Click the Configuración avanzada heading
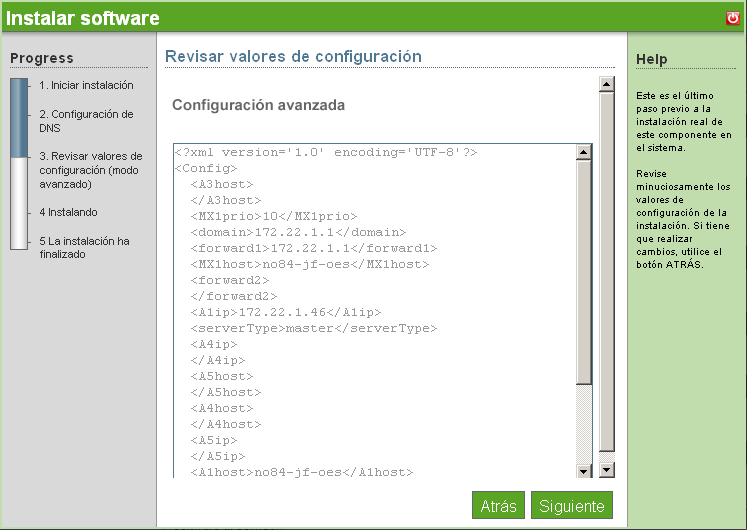The image size is (747, 530). (x=258, y=105)
